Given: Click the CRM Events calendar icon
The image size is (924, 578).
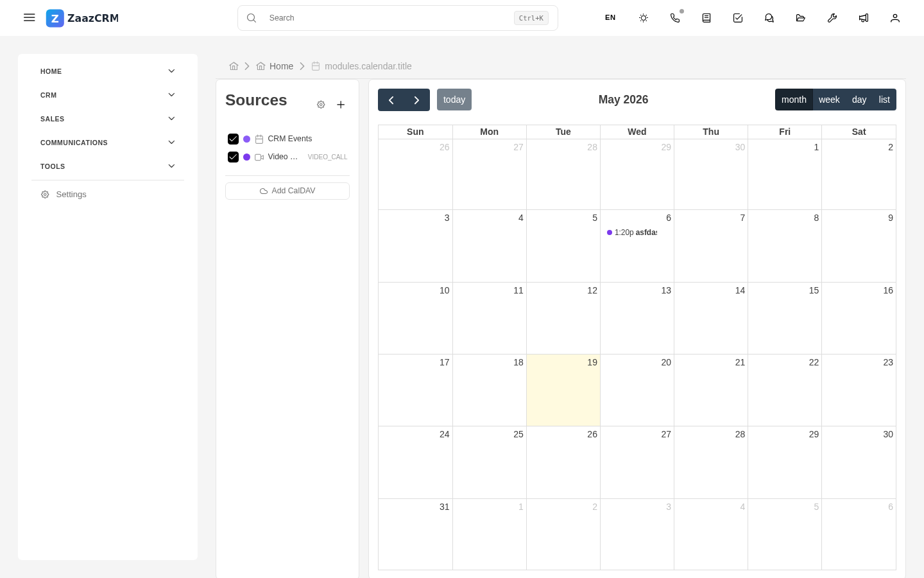Looking at the screenshot, I should point(259,139).
